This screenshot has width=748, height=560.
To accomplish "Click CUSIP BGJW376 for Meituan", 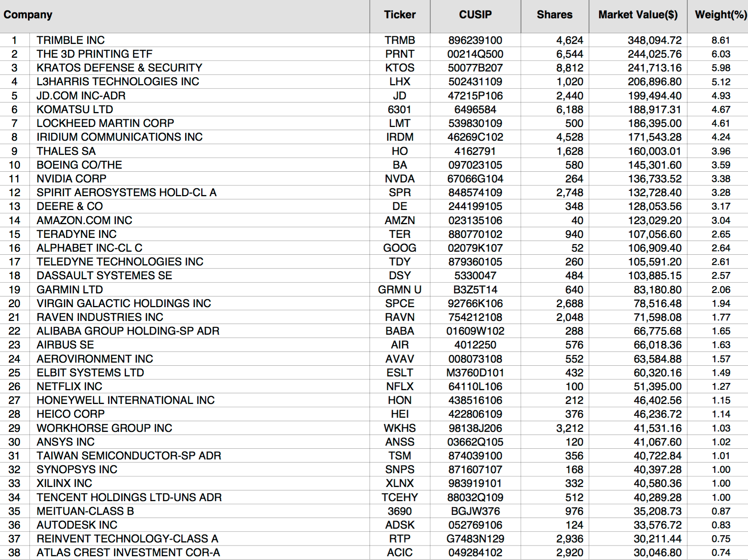I will (475, 511).
